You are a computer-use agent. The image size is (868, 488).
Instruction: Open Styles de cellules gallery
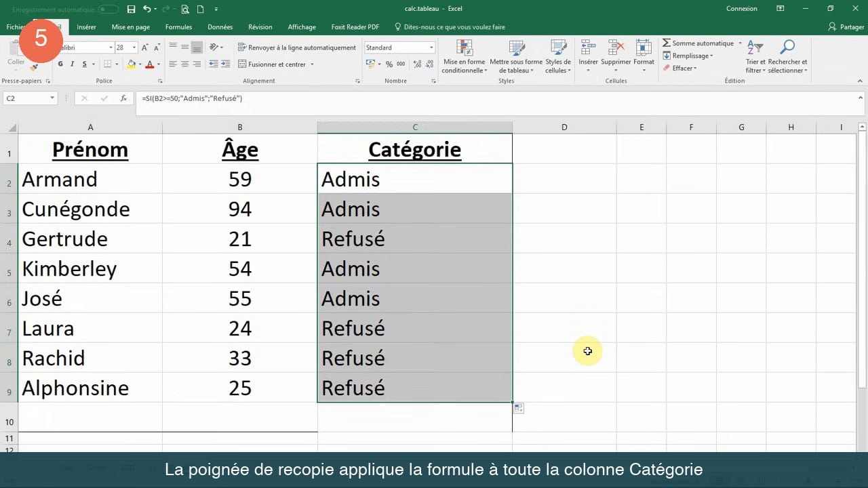coord(558,56)
